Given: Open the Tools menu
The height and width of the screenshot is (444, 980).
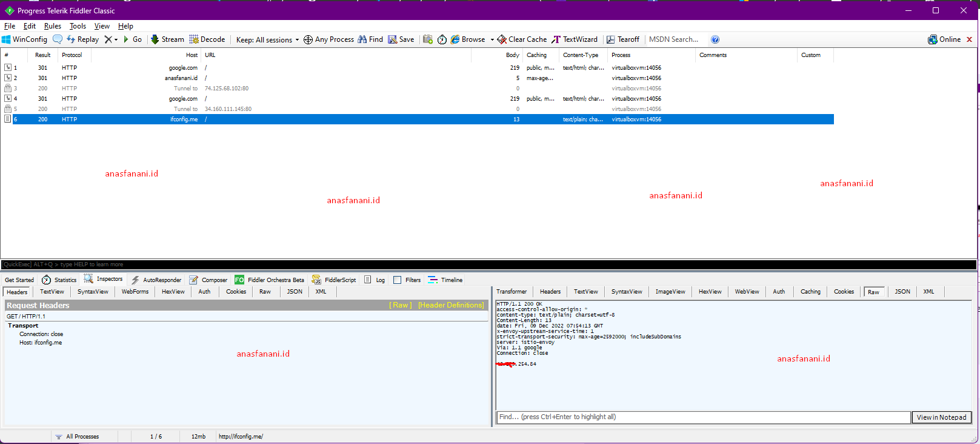Looking at the screenshot, I should coord(78,26).
